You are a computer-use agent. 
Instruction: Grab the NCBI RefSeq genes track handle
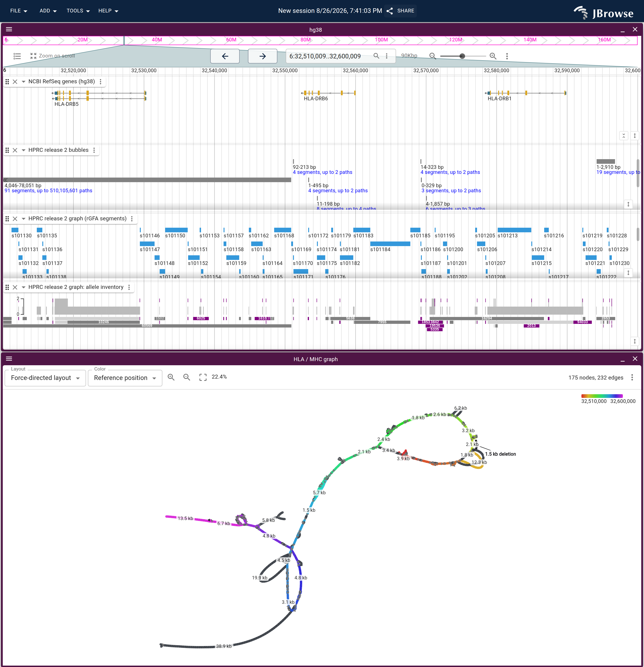[7, 82]
